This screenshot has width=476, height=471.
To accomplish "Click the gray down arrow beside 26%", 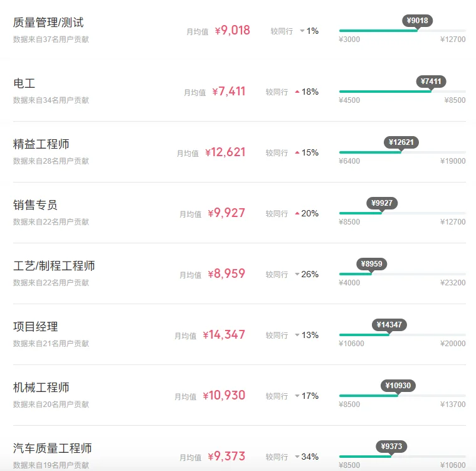I will 297,274.
